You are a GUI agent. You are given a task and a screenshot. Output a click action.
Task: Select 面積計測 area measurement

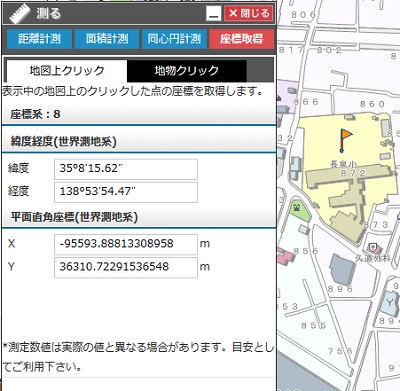tap(107, 39)
